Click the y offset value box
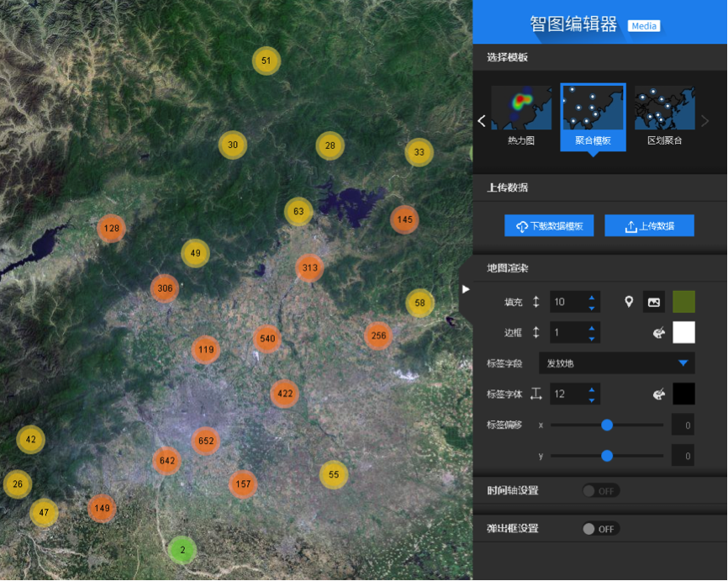This screenshot has width=728, height=581. [683, 456]
